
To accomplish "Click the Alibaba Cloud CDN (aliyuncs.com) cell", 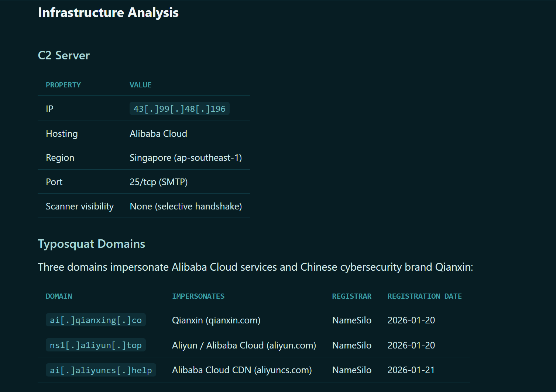I will click(x=242, y=370).
